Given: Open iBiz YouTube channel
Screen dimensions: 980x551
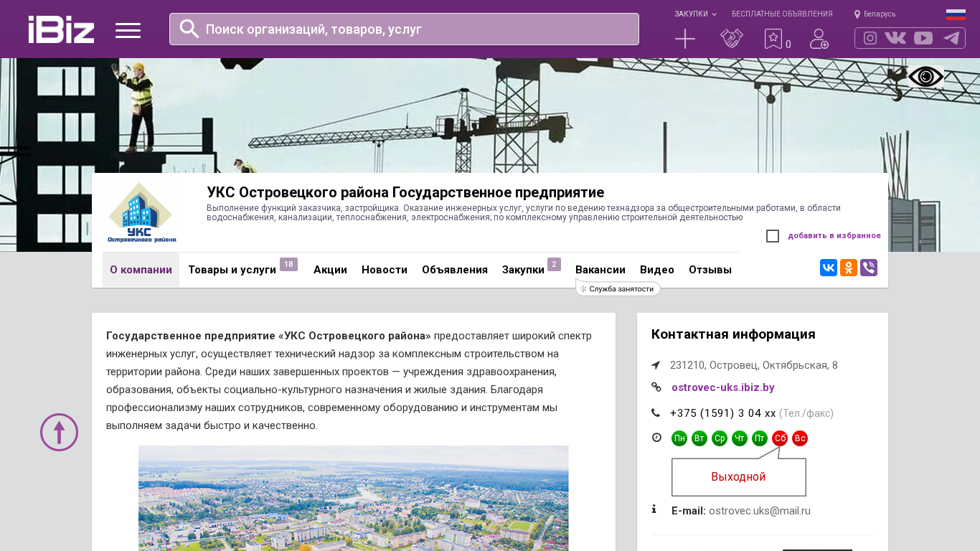Looking at the screenshot, I should pos(923,38).
